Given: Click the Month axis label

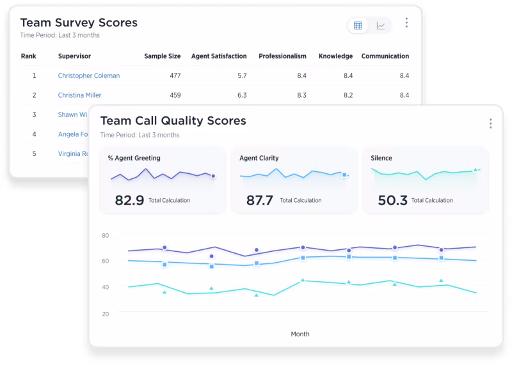Looking at the screenshot, I should [300, 334].
